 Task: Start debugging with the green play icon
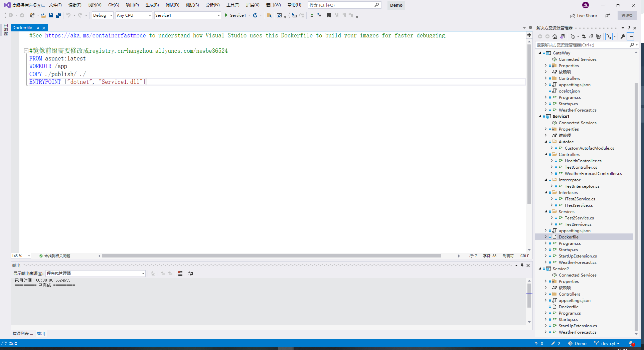coord(226,15)
